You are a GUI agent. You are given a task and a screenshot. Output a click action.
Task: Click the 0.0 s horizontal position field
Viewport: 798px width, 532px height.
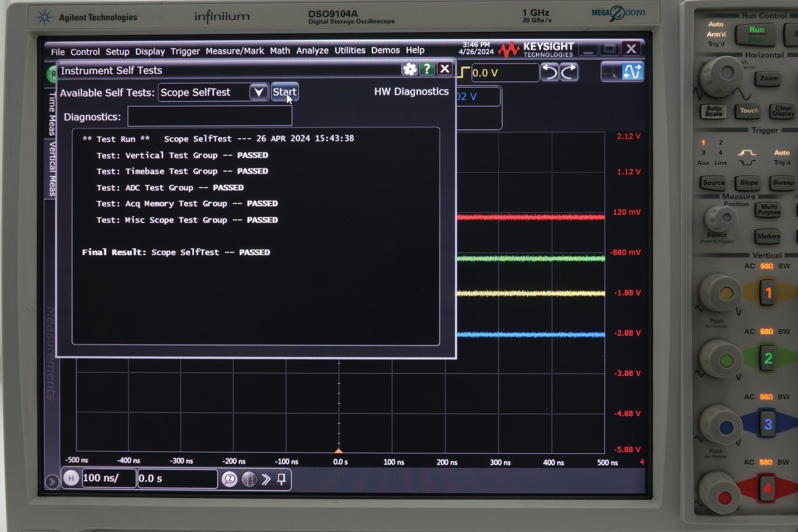[177, 479]
